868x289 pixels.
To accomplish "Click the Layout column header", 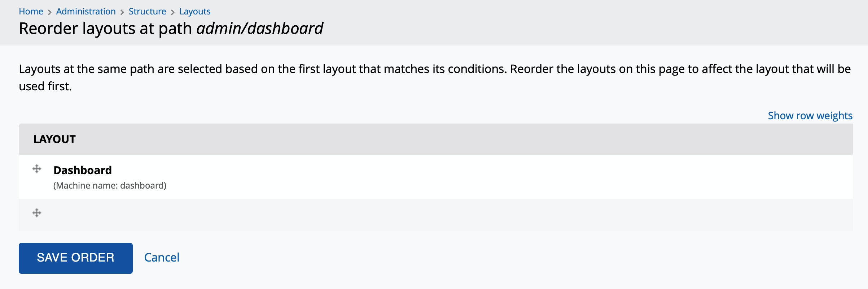I will click(x=55, y=139).
